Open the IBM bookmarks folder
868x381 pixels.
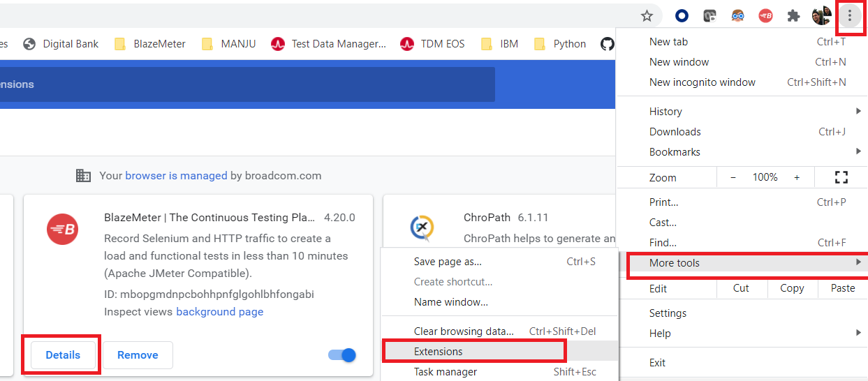point(500,44)
